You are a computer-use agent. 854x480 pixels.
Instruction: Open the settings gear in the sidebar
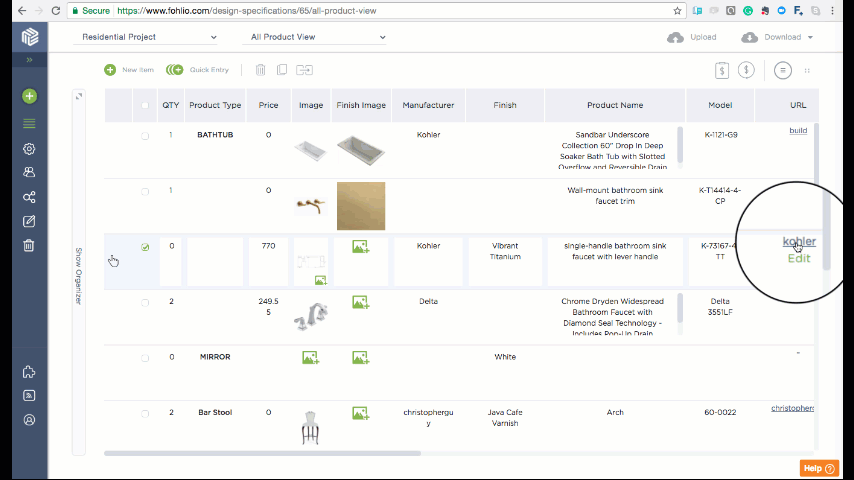(x=29, y=149)
